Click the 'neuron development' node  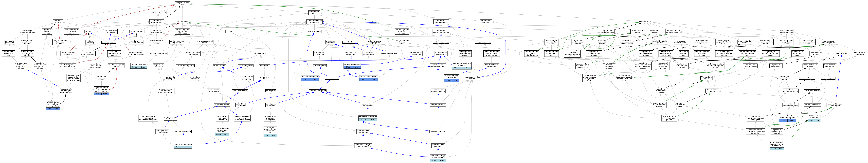222,105
